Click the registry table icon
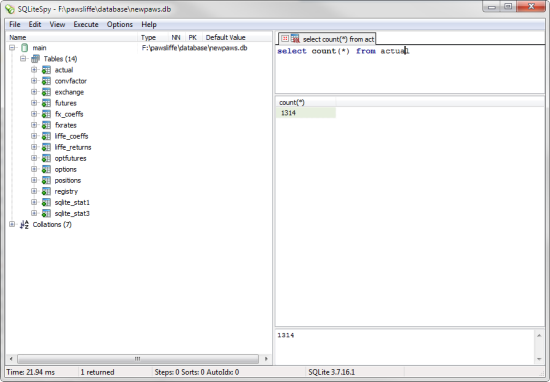550x382 pixels. (x=46, y=192)
